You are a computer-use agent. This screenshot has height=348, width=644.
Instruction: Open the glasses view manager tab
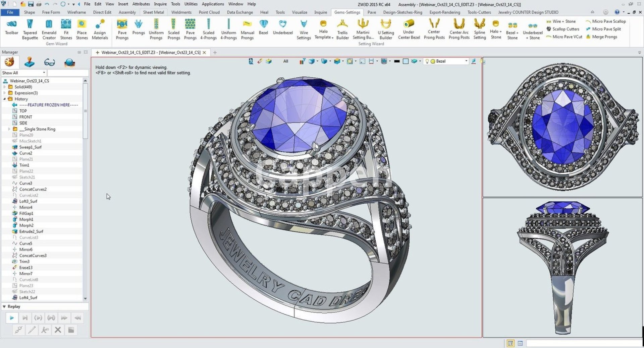coord(49,62)
